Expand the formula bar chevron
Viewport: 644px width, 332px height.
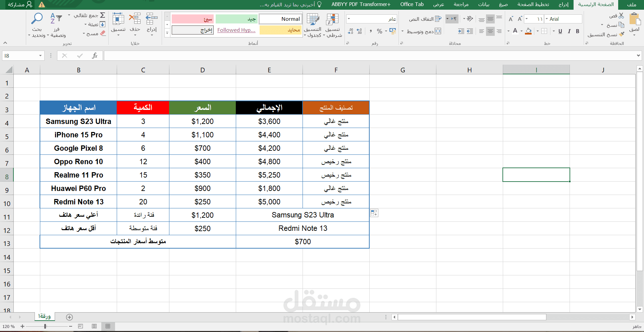[x=638, y=56]
